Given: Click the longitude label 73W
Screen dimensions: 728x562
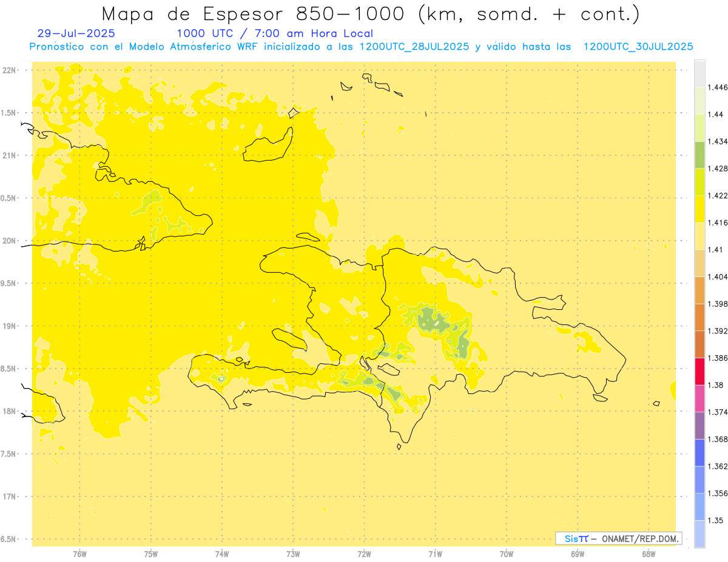Looking at the screenshot, I should pos(293,554).
